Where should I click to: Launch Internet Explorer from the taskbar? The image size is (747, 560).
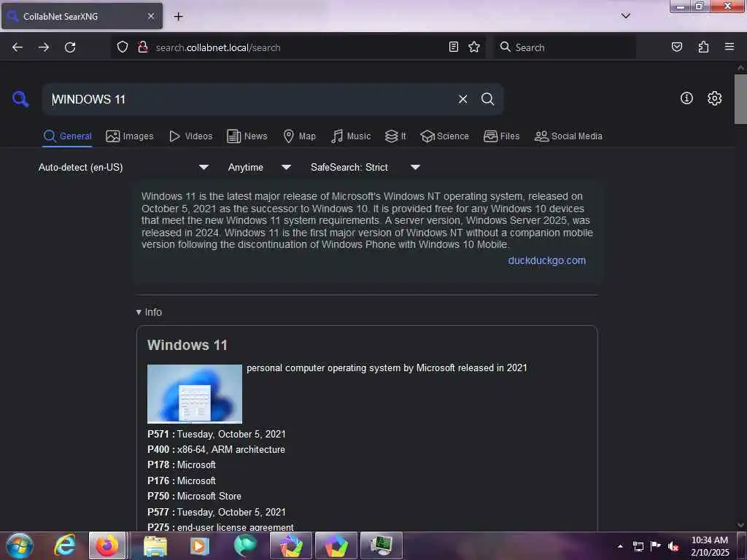coord(65,545)
